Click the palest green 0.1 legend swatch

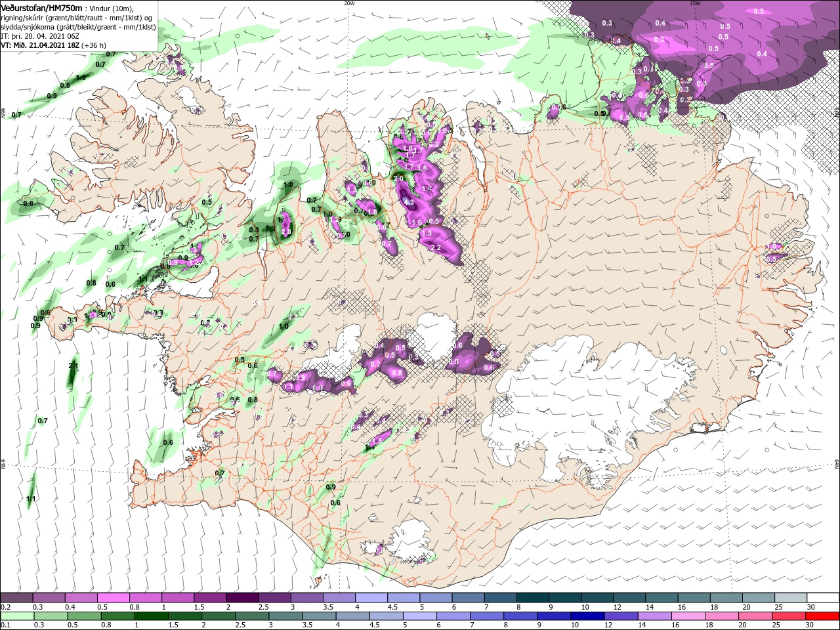click(16, 616)
